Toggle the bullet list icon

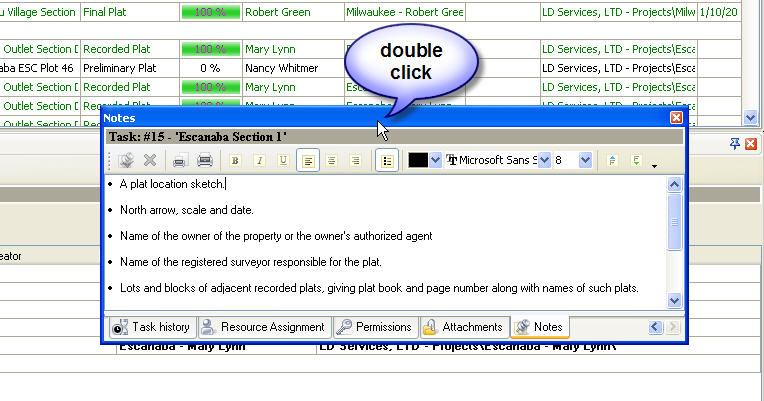click(x=387, y=160)
